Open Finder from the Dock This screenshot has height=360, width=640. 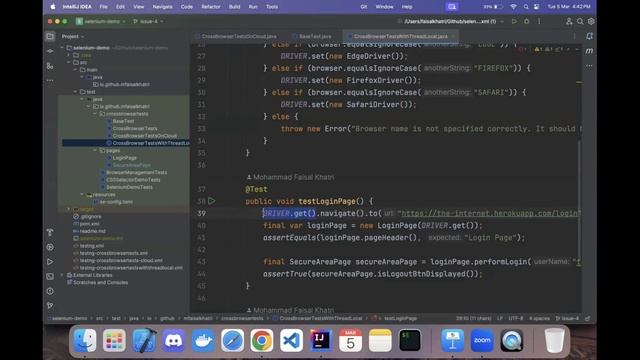(x=85, y=340)
